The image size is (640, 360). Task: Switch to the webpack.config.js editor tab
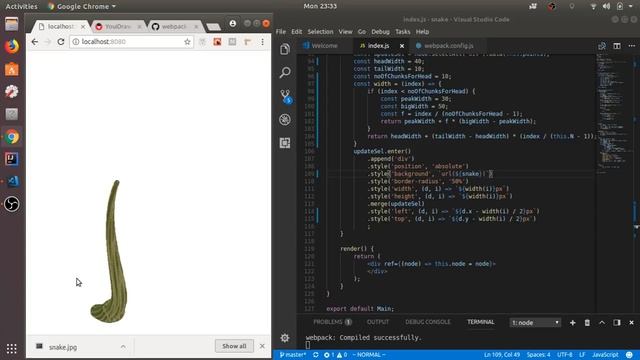(448, 46)
